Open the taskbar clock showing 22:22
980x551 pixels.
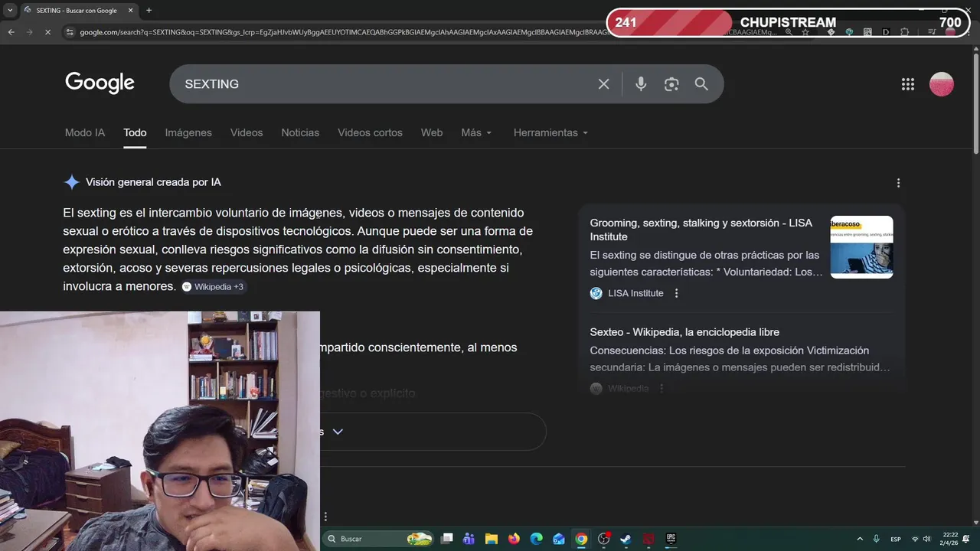[950, 539]
